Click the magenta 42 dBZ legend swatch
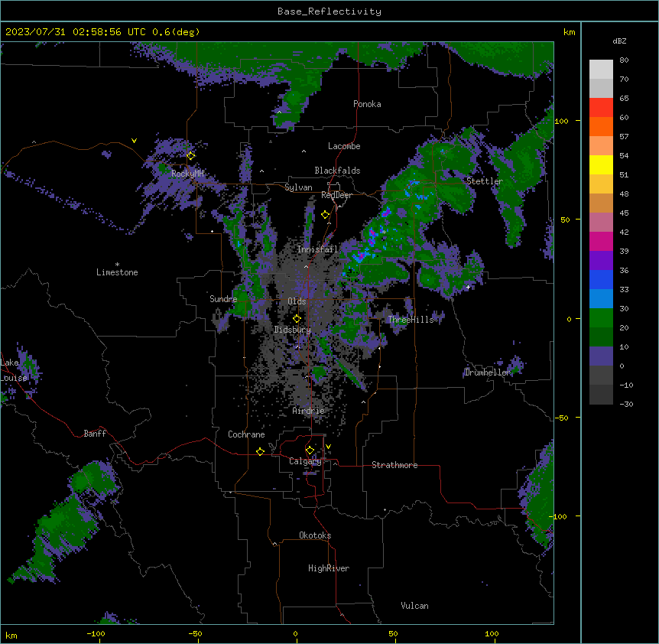The width and height of the screenshot is (659, 644). click(x=601, y=241)
